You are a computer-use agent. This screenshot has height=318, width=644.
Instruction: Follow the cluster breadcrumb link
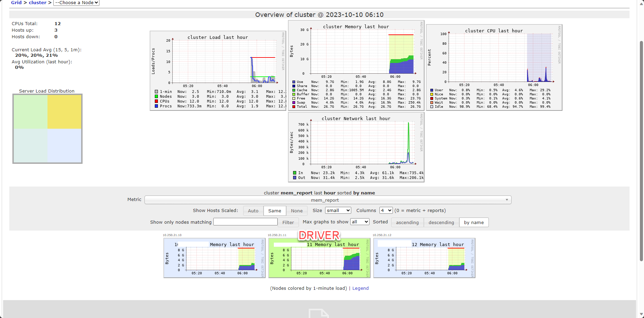tap(37, 3)
